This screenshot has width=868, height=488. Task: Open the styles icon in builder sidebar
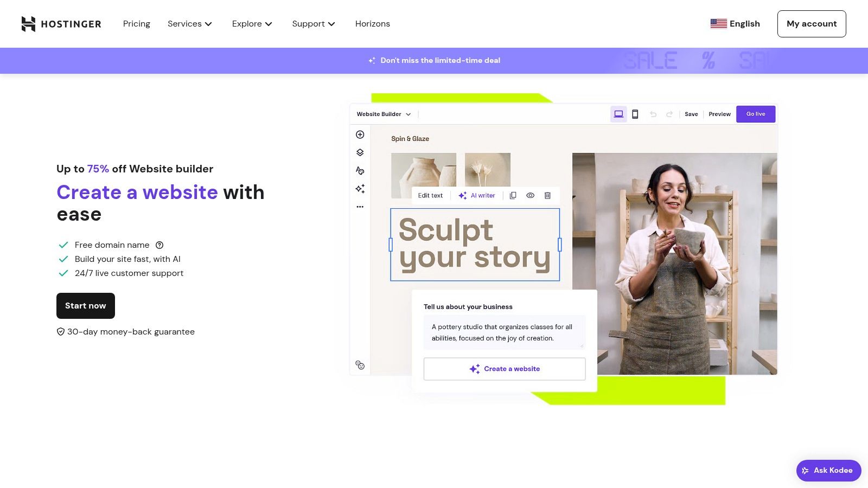(360, 170)
